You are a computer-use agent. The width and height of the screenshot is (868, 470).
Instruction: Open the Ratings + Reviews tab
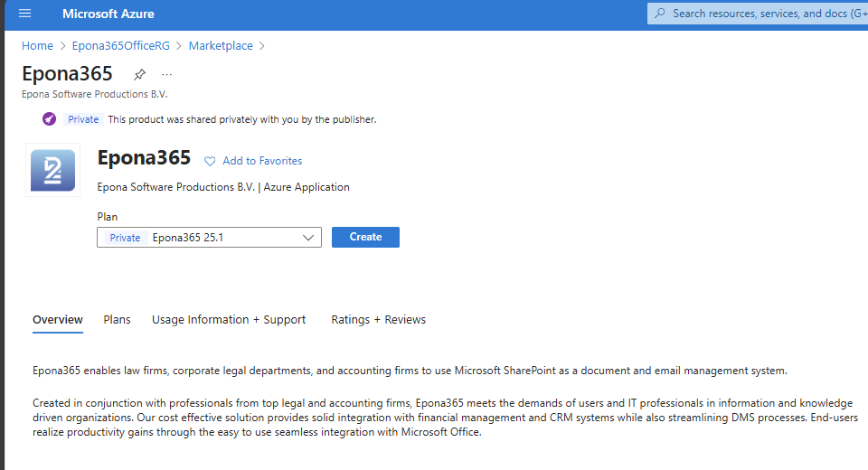coord(379,320)
